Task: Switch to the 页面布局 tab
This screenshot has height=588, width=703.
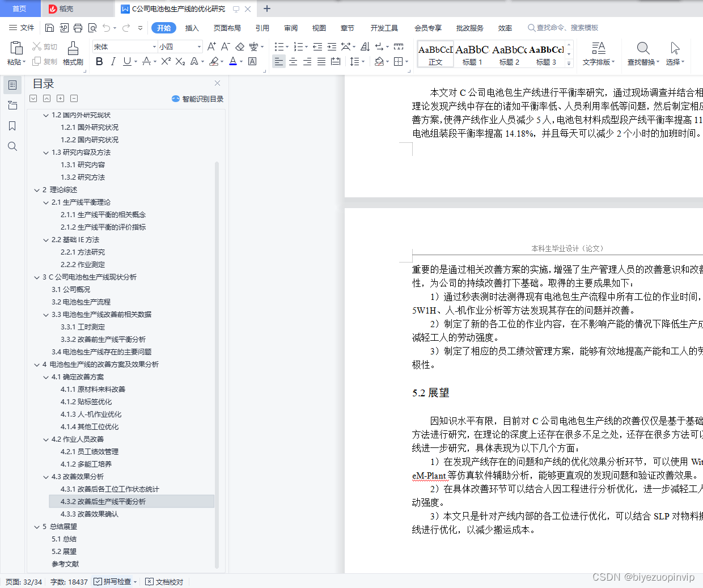Action: coord(227,28)
